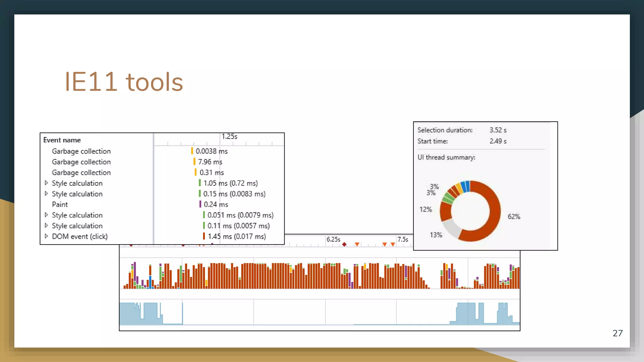Click the 13% chart label
Viewport: 644px width, 362px height.
point(436,235)
